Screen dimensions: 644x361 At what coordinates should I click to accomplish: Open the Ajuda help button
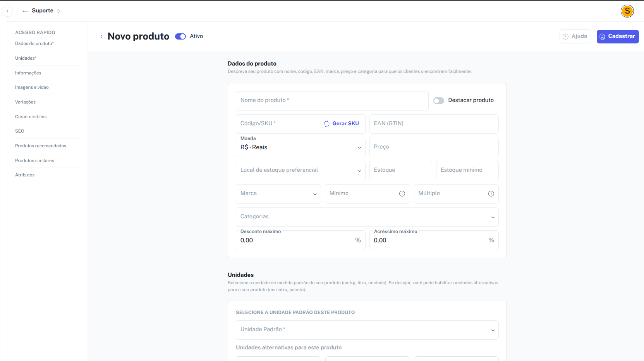575,36
